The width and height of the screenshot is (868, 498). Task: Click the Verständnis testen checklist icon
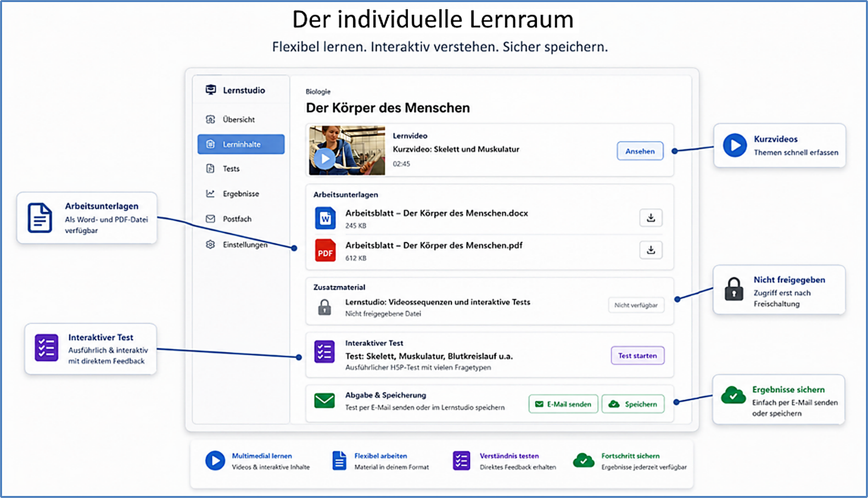pyautogui.click(x=461, y=461)
